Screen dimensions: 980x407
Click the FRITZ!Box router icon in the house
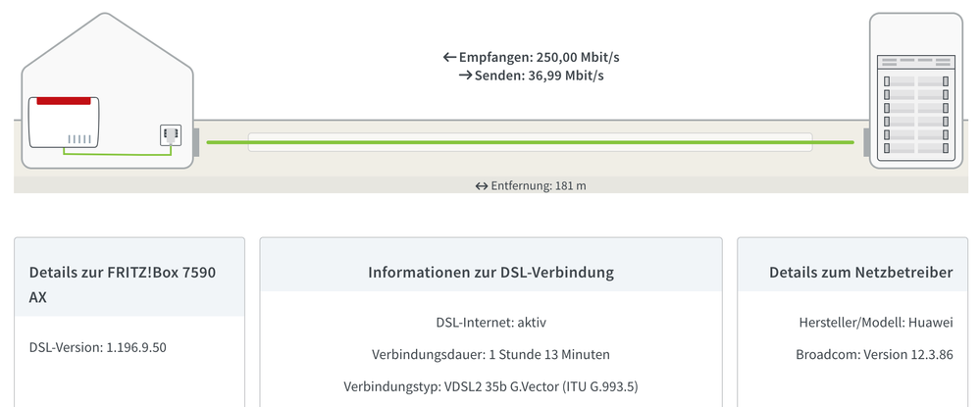coord(65,122)
